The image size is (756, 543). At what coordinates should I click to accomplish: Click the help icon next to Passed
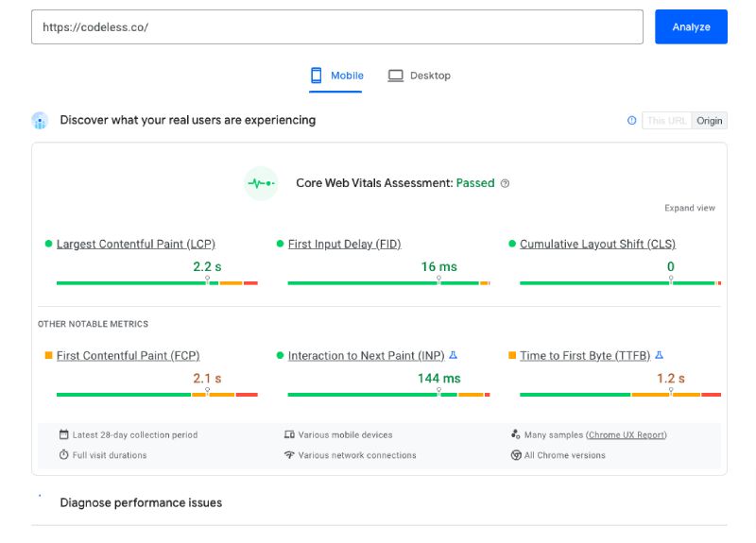coord(505,183)
